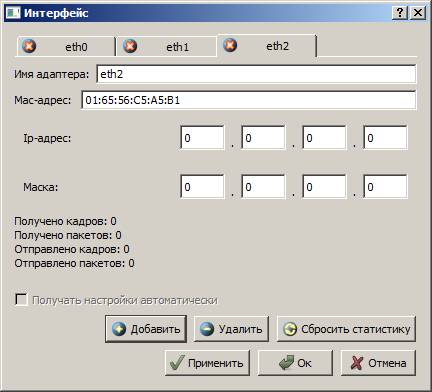The height and width of the screenshot is (392, 432).
Task: Focus the Mac-адрес input field
Action: (x=249, y=100)
